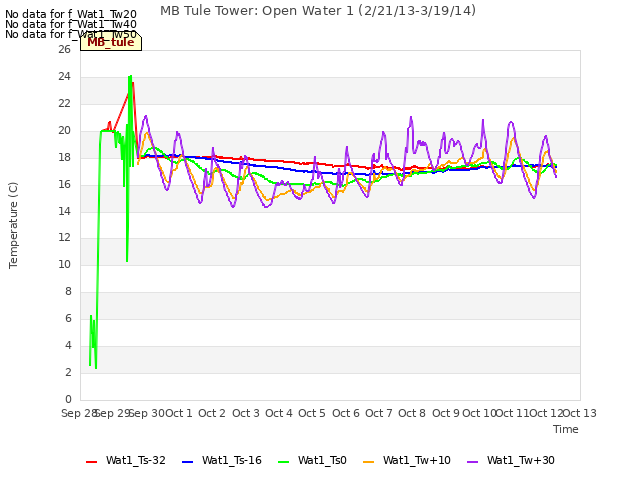Click the 12 value on the y-axis
This screenshot has height=480, width=640.
tap(64, 237)
